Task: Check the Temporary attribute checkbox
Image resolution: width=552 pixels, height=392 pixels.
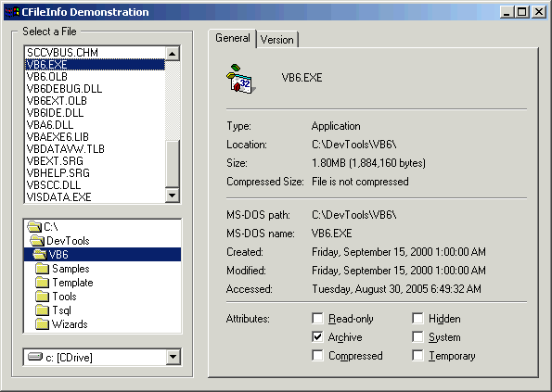Action: [x=417, y=356]
